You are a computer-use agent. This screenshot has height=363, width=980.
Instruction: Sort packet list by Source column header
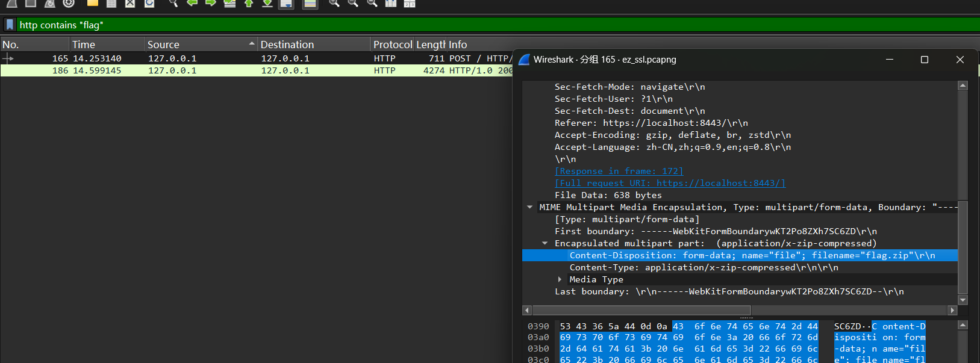[x=163, y=45]
